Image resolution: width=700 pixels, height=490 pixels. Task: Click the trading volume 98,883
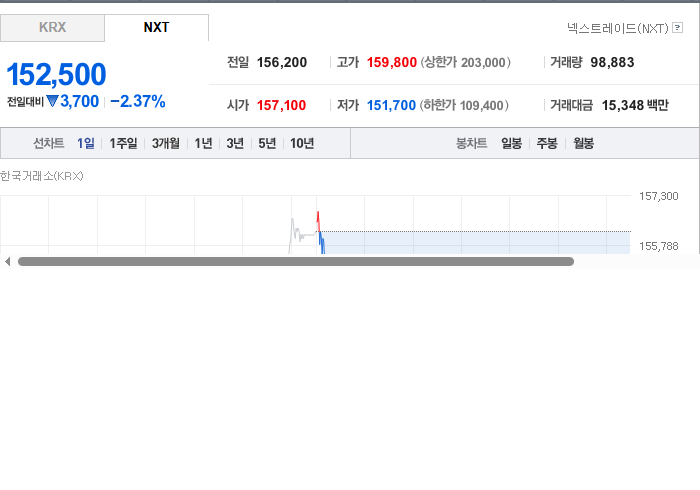(x=612, y=62)
